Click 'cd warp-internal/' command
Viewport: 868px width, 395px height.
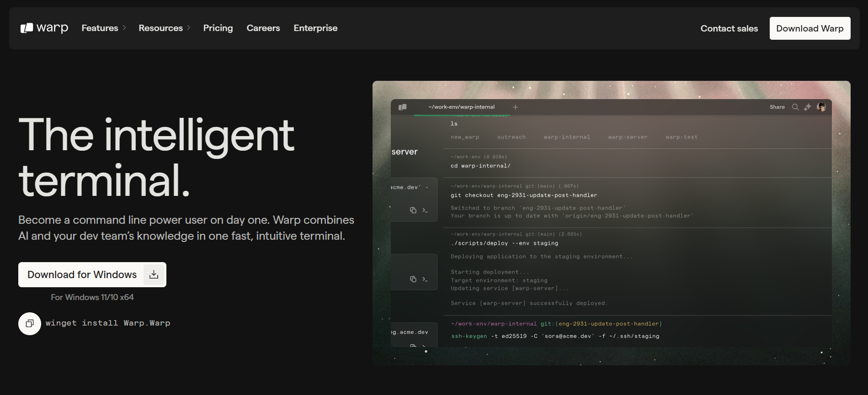tap(480, 166)
